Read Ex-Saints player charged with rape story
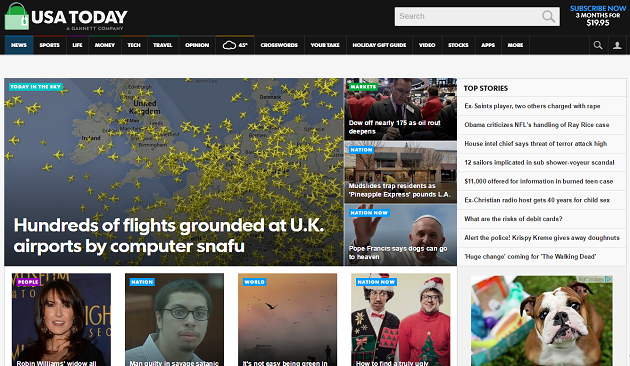The height and width of the screenshot is (366, 630). coord(532,106)
